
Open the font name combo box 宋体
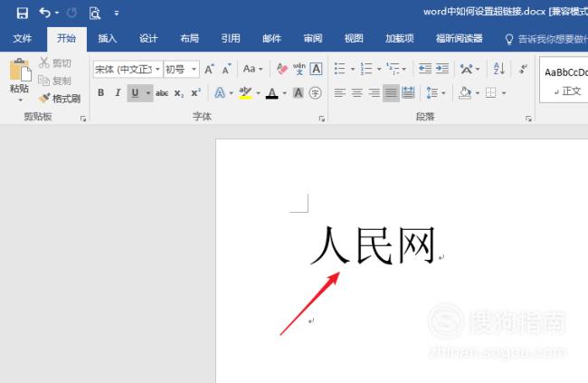[x=128, y=70]
